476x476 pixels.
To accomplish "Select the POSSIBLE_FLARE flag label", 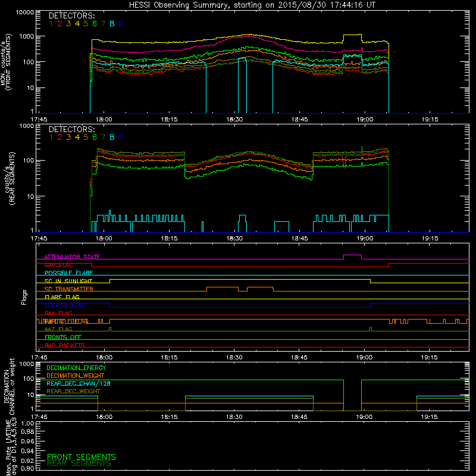I will click(68, 273).
